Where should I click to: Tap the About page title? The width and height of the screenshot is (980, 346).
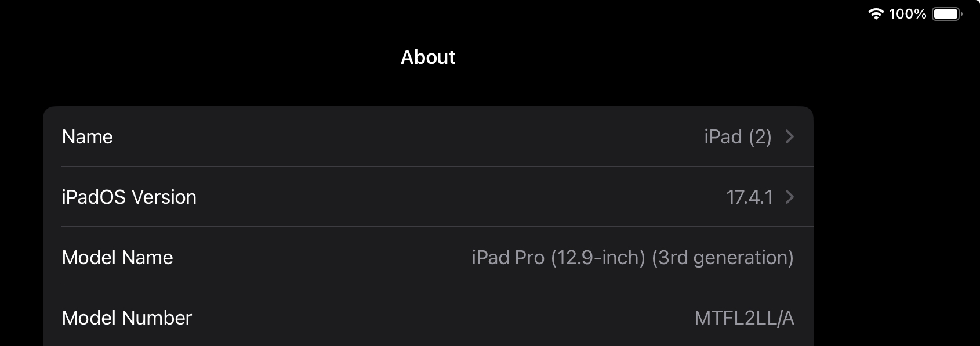(428, 57)
